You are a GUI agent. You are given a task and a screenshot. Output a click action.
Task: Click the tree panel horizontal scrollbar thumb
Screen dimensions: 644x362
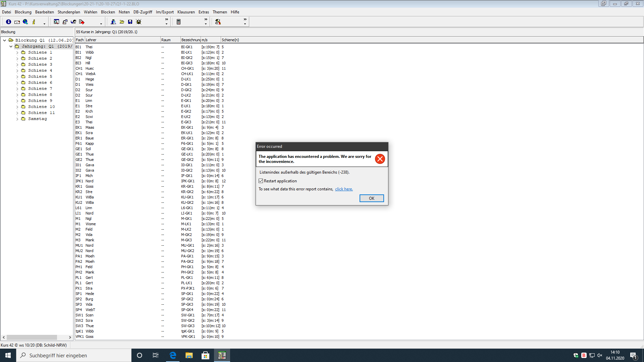pyautogui.click(x=32, y=337)
